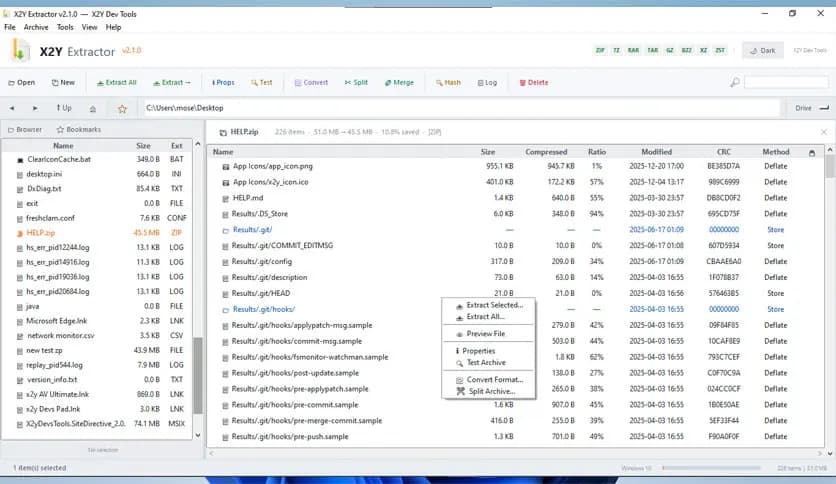Run the Test toolbar button
Screen dimensions: 836x484
pos(261,83)
